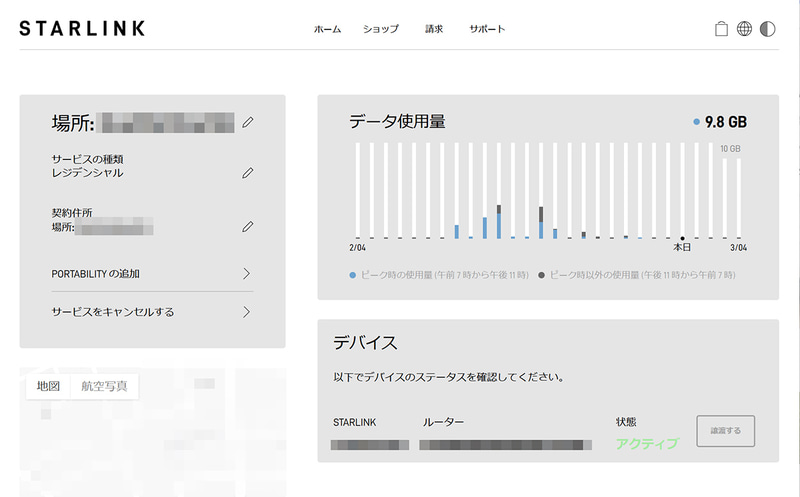The height and width of the screenshot is (497, 800).
Task: Open the サポート menu
Action: 487,29
